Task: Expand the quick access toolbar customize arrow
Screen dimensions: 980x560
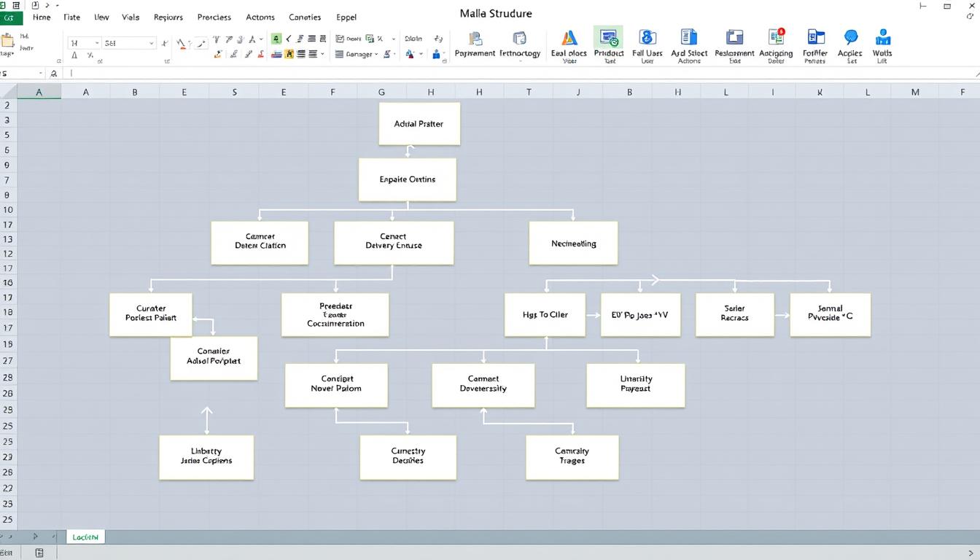Action: (57, 5)
